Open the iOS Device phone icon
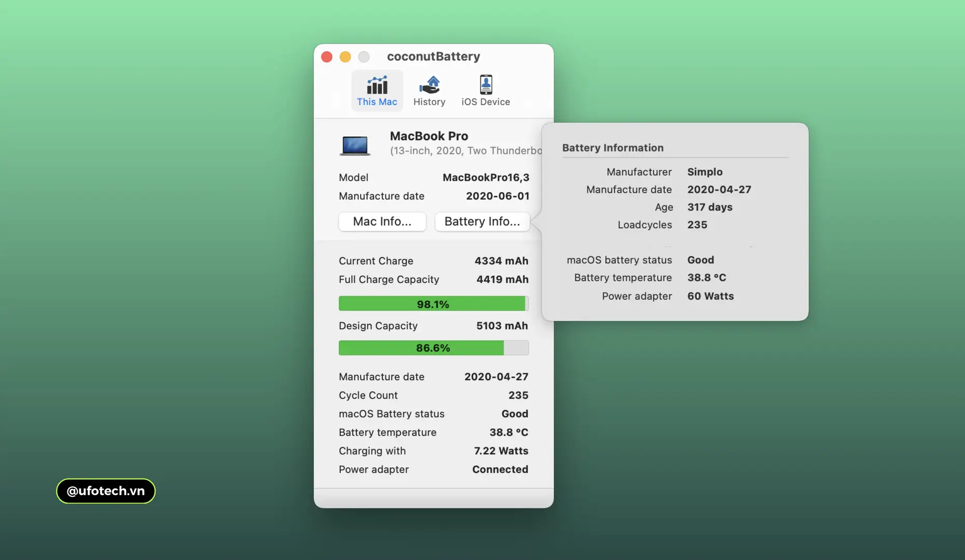 [486, 85]
